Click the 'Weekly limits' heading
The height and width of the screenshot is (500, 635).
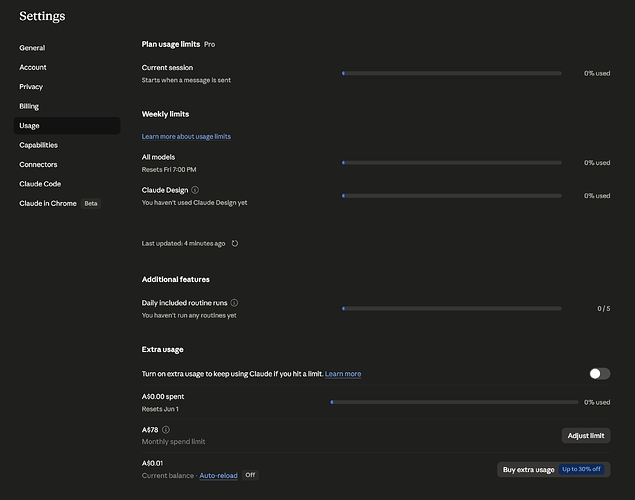pyautogui.click(x=165, y=114)
